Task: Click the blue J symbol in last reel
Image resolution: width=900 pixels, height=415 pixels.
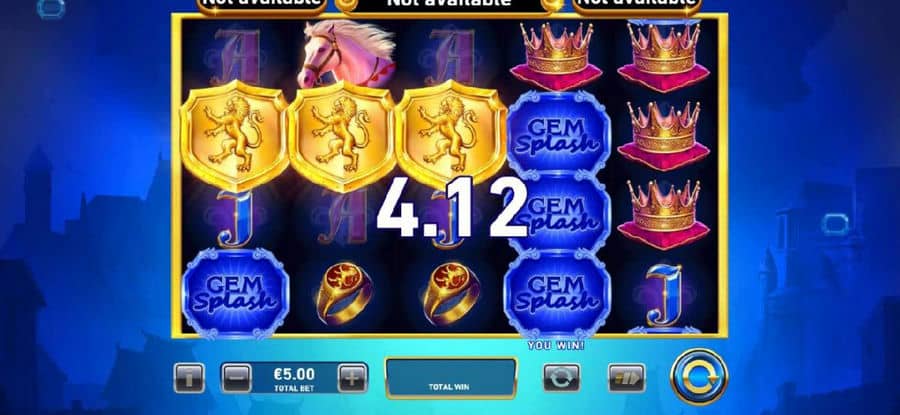Action: tap(664, 294)
